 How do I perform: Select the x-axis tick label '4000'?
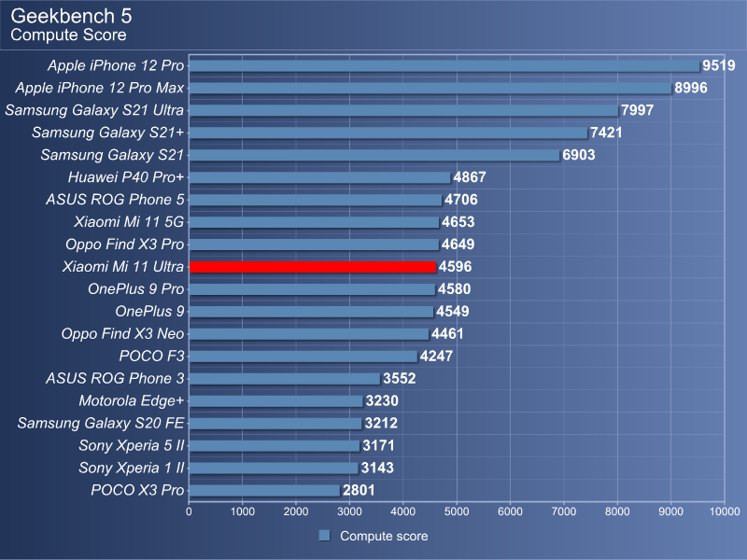[x=403, y=511]
